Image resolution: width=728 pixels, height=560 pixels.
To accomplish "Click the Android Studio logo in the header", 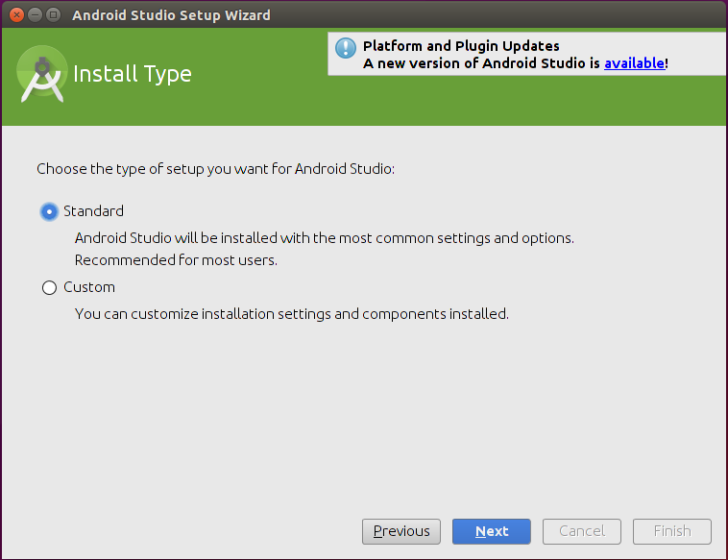I will click(x=42, y=74).
